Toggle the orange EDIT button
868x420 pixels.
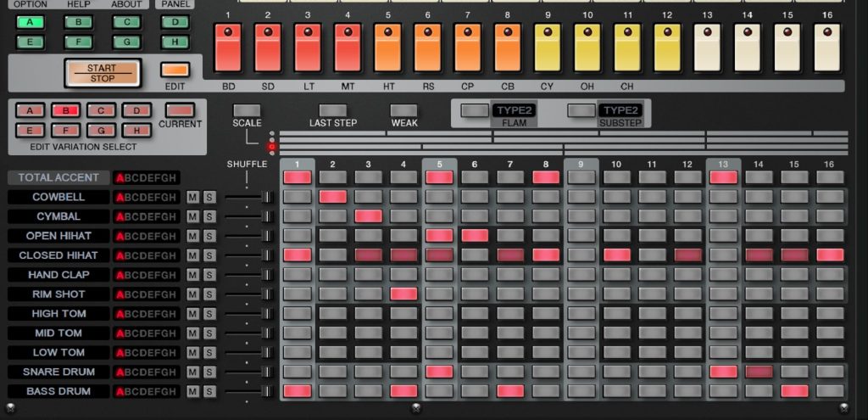coord(175,70)
